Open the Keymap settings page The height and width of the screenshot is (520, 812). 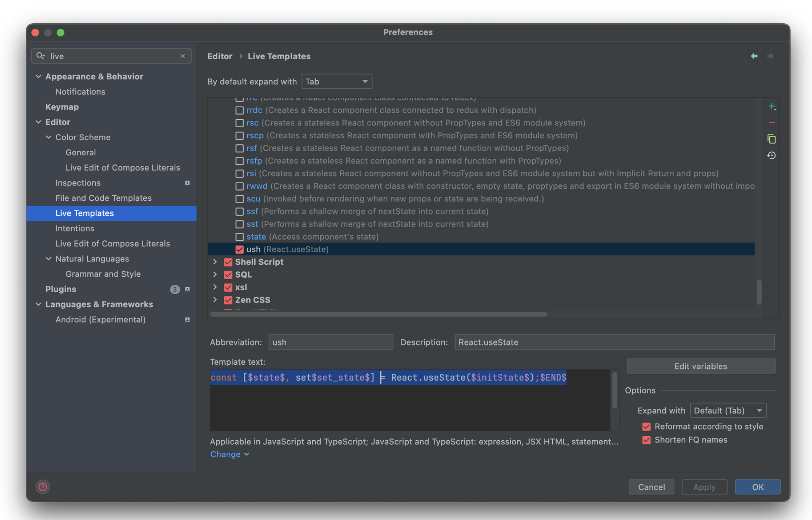pos(62,107)
